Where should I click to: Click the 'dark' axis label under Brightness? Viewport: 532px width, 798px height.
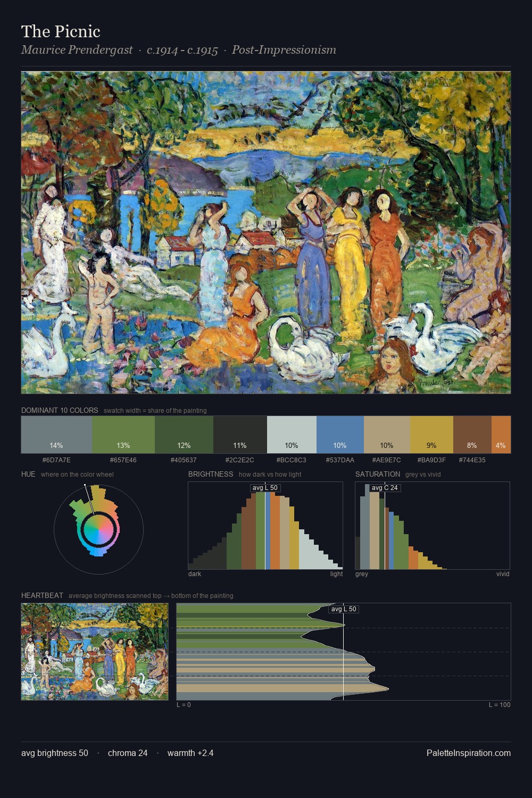(195, 574)
